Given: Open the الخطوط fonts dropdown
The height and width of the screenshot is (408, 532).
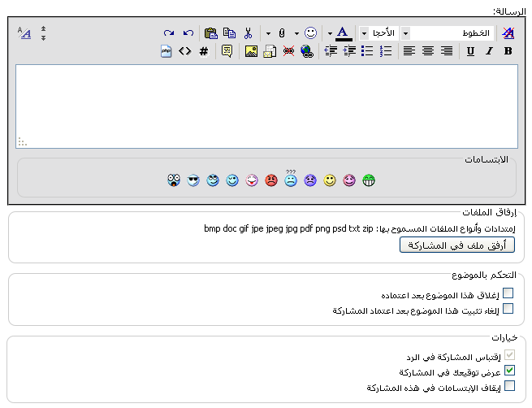Looking at the screenshot, I should (x=448, y=33).
